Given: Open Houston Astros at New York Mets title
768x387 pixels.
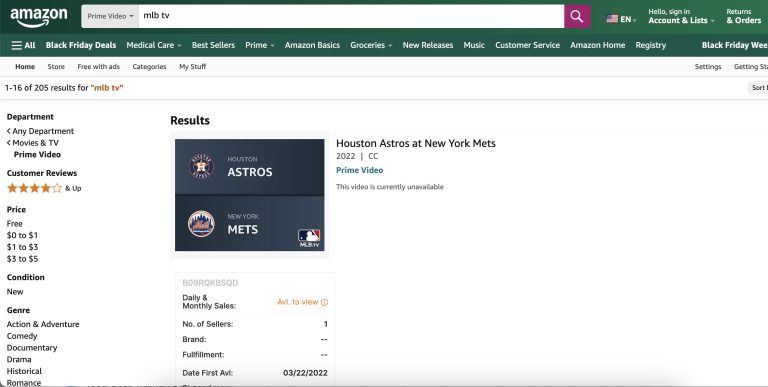Looking at the screenshot, I should (416, 144).
